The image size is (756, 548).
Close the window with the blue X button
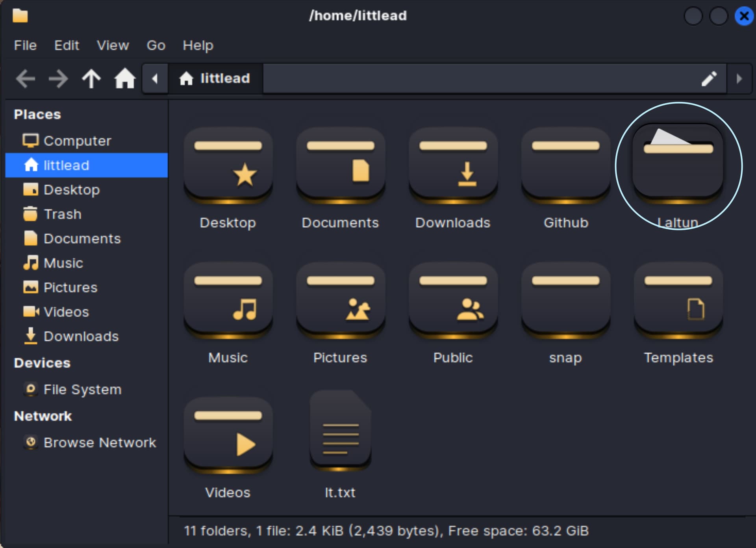(744, 16)
